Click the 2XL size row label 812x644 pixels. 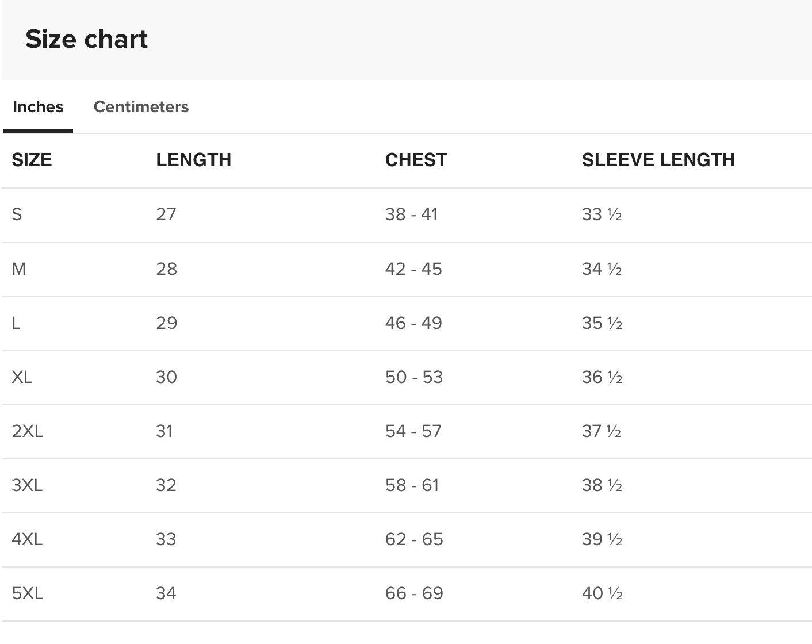pos(27,431)
